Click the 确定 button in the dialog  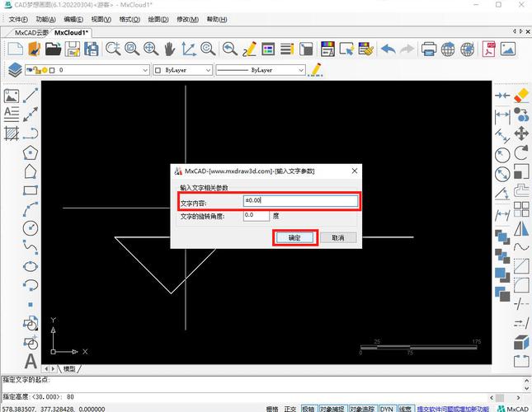coord(294,237)
